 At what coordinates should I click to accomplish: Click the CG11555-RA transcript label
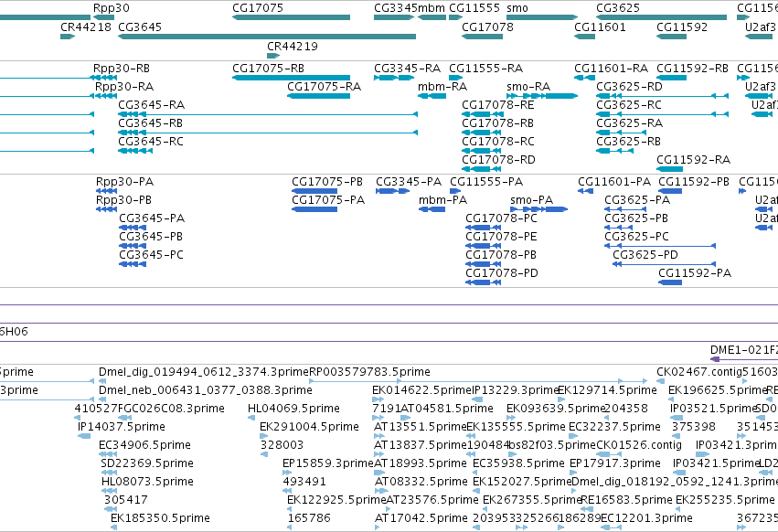tap(485, 68)
